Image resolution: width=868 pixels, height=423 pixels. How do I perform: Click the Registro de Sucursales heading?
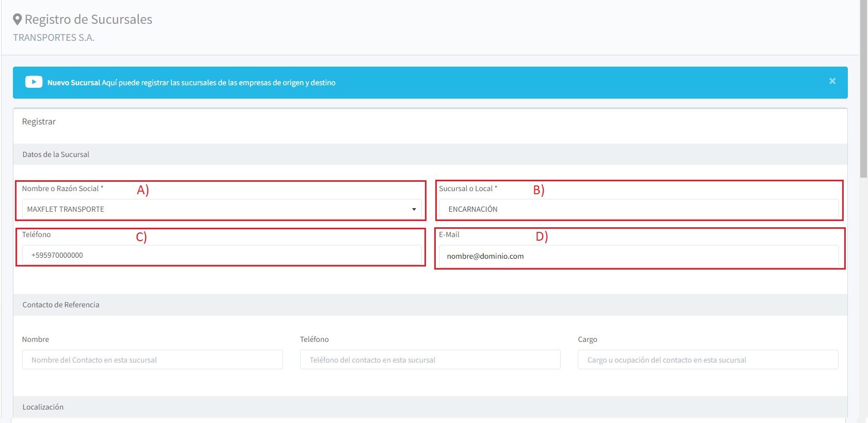(88, 20)
